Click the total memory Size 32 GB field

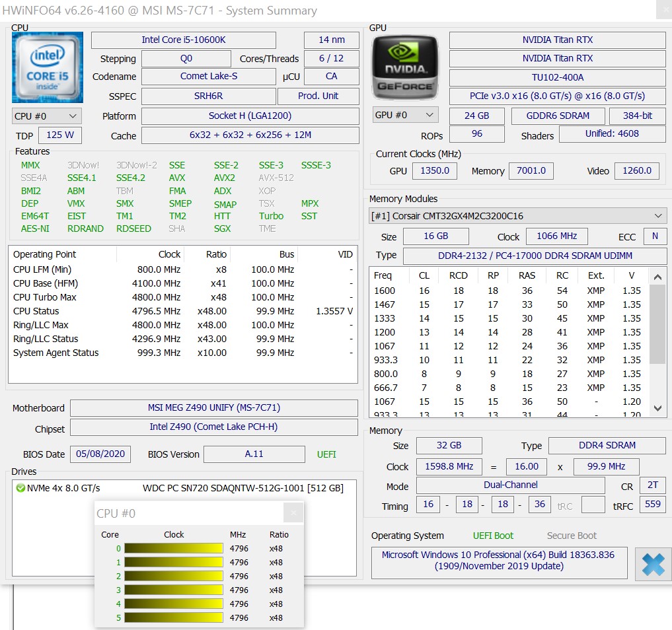pos(449,445)
